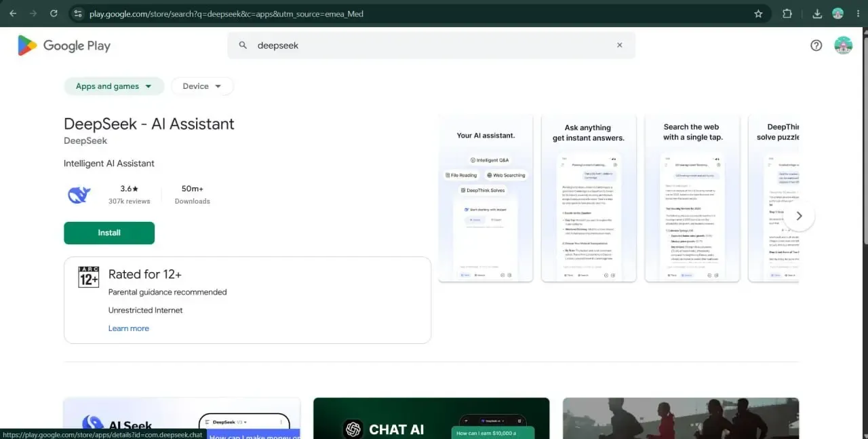868x439 pixels.
Task: Bookmark this page with the star icon
Action: click(x=758, y=14)
